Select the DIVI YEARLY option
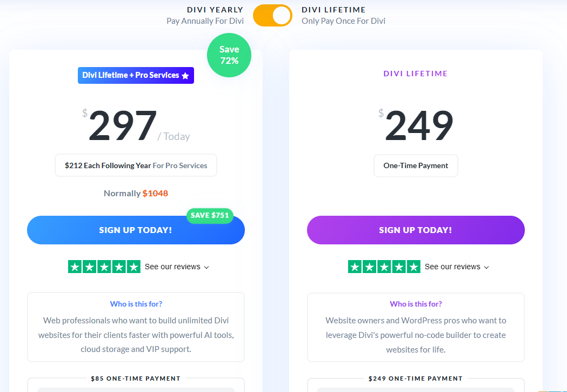The image size is (567, 392). click(x=214, y=9)
